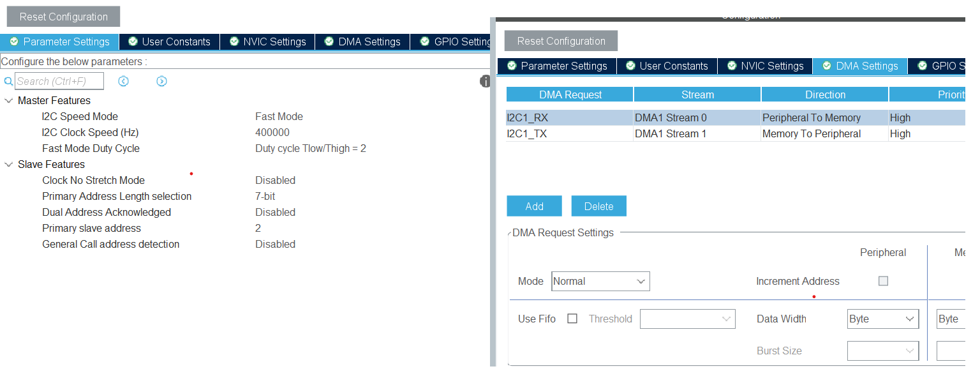
Task: Open Peripheral Data Width dropdown
Action: click(882, 319)
